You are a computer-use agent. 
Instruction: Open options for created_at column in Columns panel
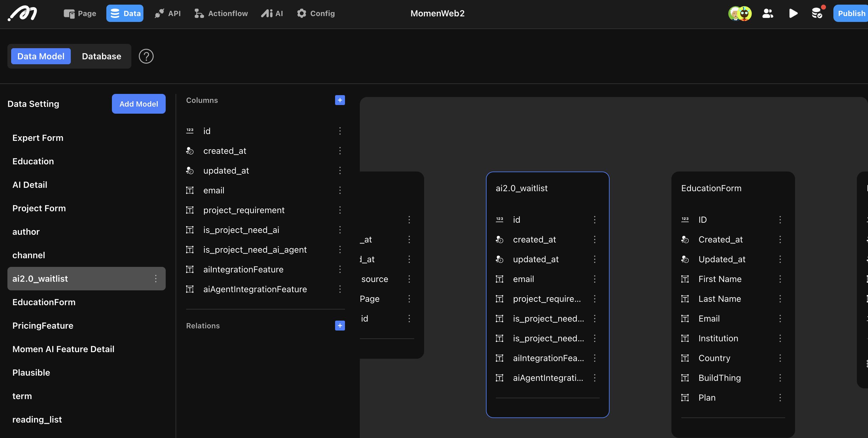pyautogui.click(x=340, y=151)
